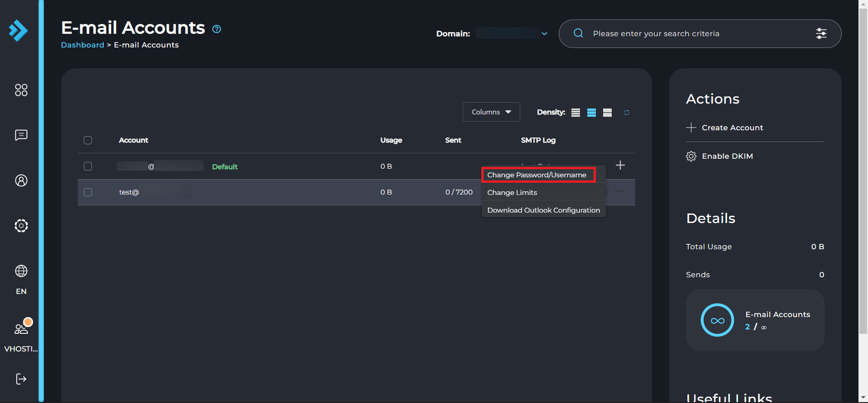Select Change Password/Username menu option

537,175
